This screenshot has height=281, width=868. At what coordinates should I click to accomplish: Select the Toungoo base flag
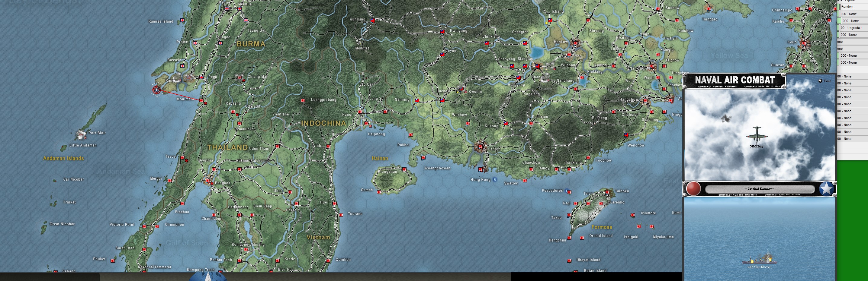coord(220,43)
